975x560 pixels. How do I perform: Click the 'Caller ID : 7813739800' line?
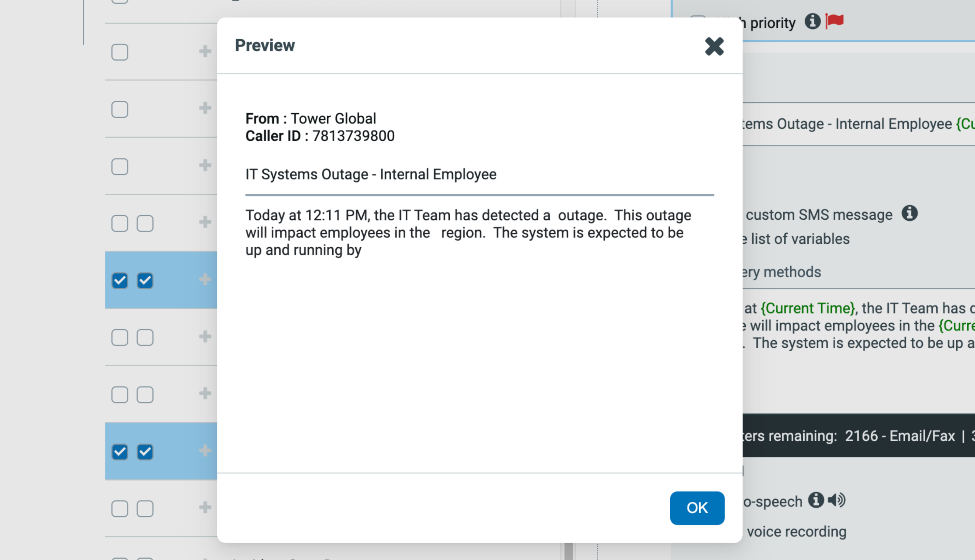click(320, 136)
